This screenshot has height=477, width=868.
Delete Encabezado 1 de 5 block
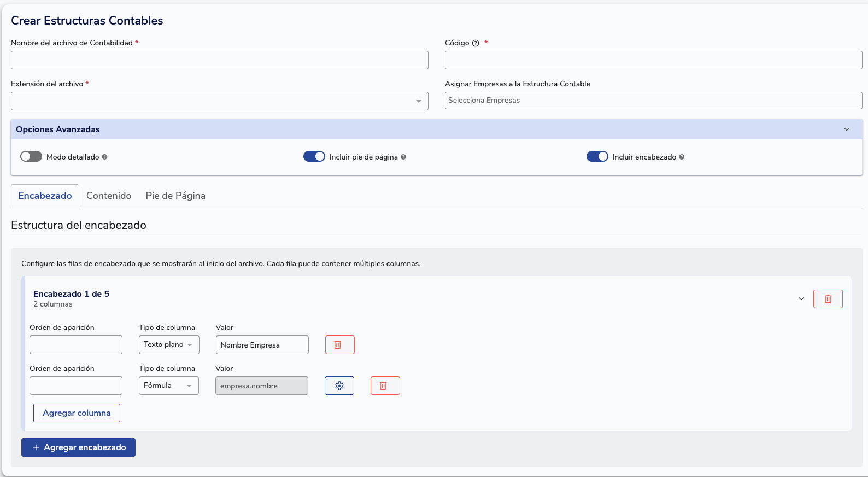point(828,299)
